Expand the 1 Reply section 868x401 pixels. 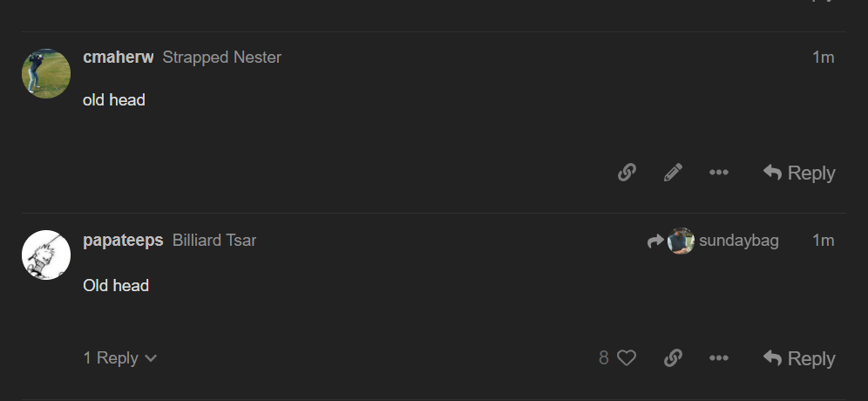[119, 358]
